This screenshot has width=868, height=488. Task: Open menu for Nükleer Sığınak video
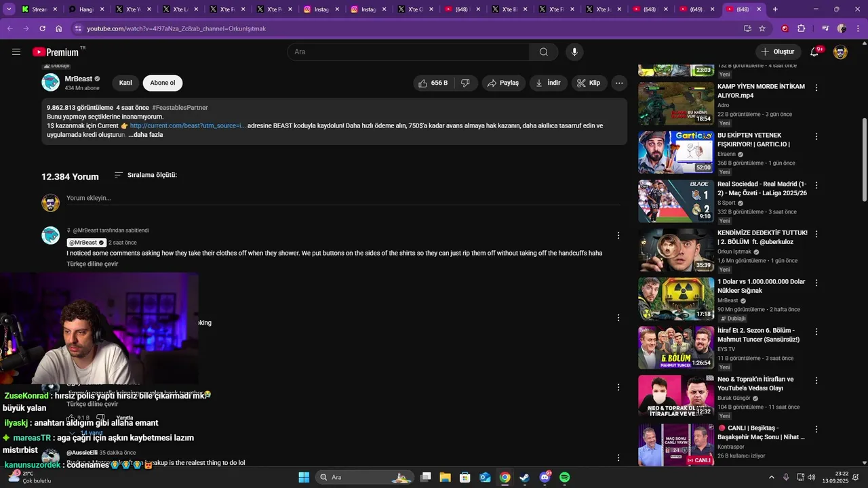[x=816, y=283]
